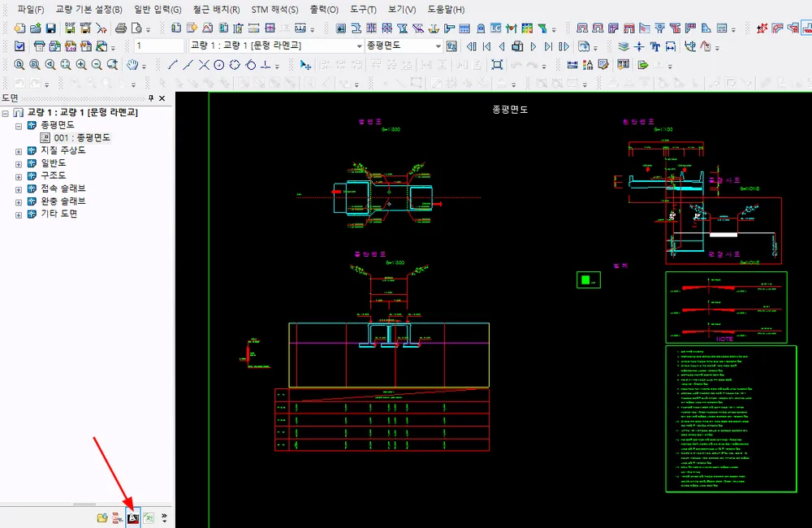This screenshot has width=812, height=528.
Task: Open the 파일(F) menu
Action: click(31, 10)
